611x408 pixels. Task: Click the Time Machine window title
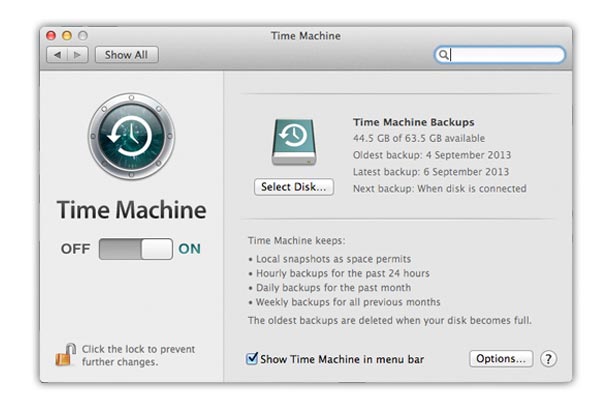pos(306,36)
